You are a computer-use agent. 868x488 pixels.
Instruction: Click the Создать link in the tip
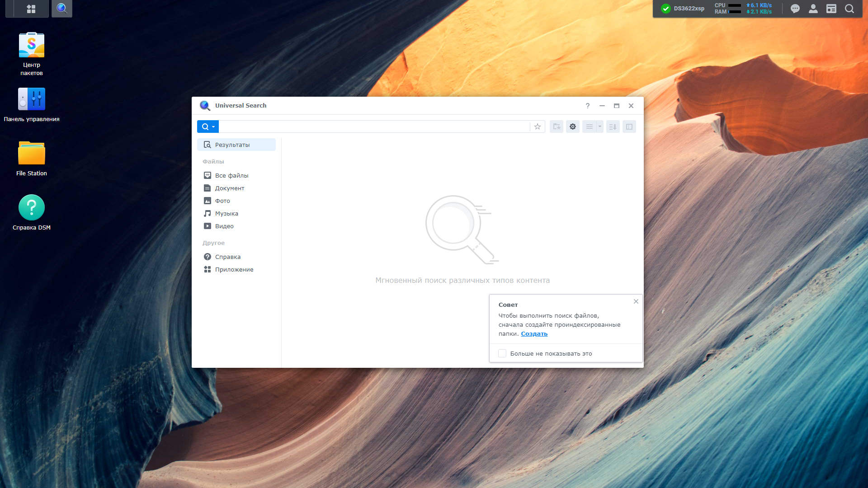point(534,334)
